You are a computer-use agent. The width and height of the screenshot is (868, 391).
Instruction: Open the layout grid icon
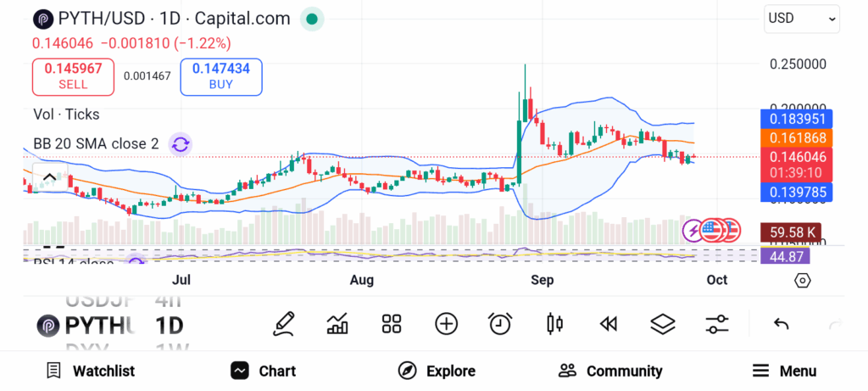391,323
